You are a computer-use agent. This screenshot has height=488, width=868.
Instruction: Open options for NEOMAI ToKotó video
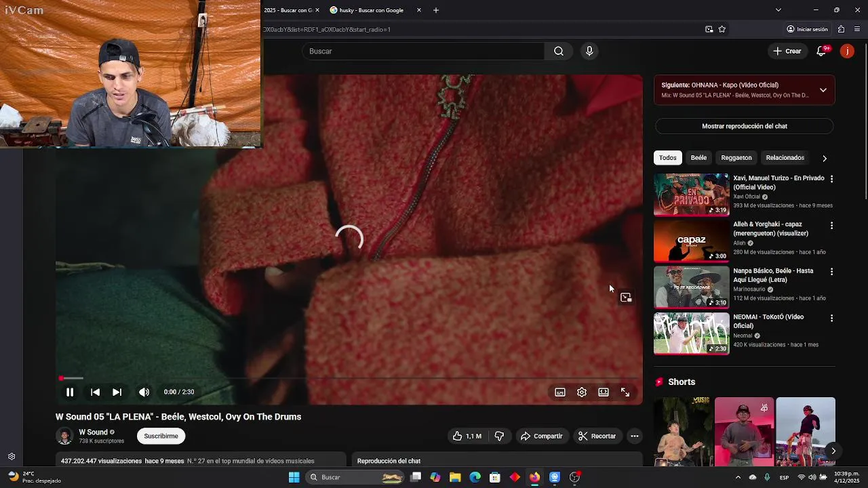[x=832, y=318]
